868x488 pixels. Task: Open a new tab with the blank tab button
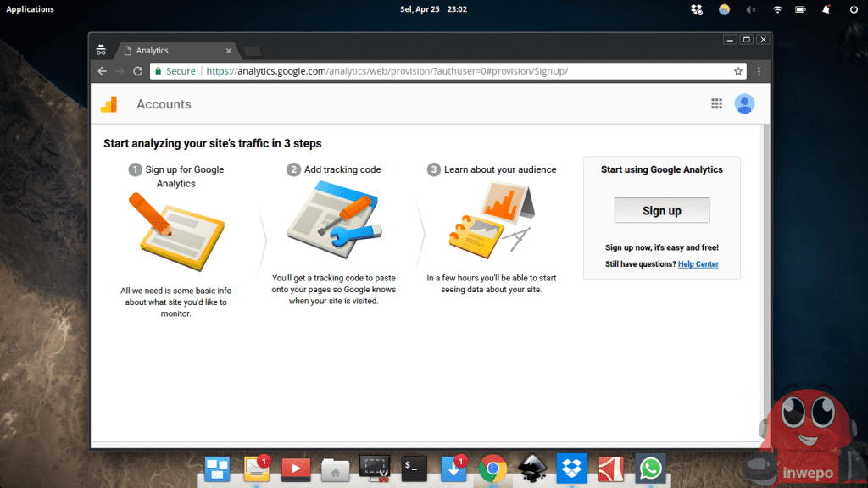(x=253, y=52)
